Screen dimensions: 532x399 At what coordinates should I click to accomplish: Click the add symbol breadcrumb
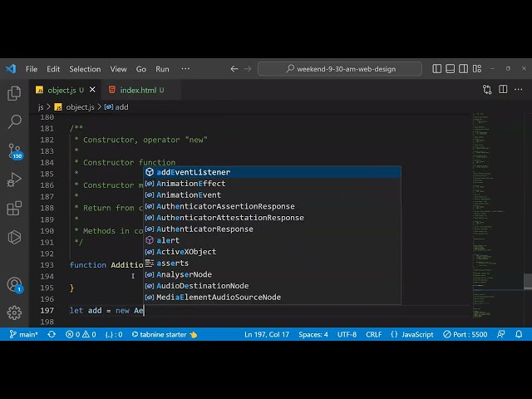tap(116, 107)
